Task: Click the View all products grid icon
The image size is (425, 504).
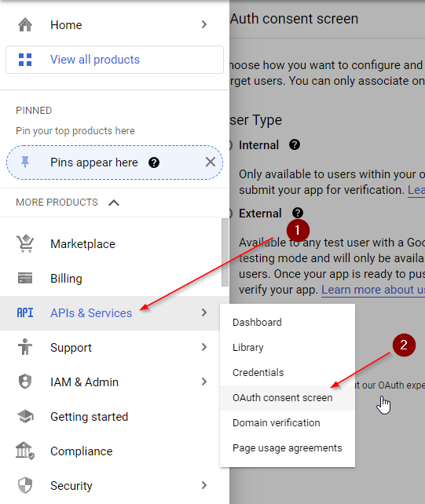Action: [25, 60]
